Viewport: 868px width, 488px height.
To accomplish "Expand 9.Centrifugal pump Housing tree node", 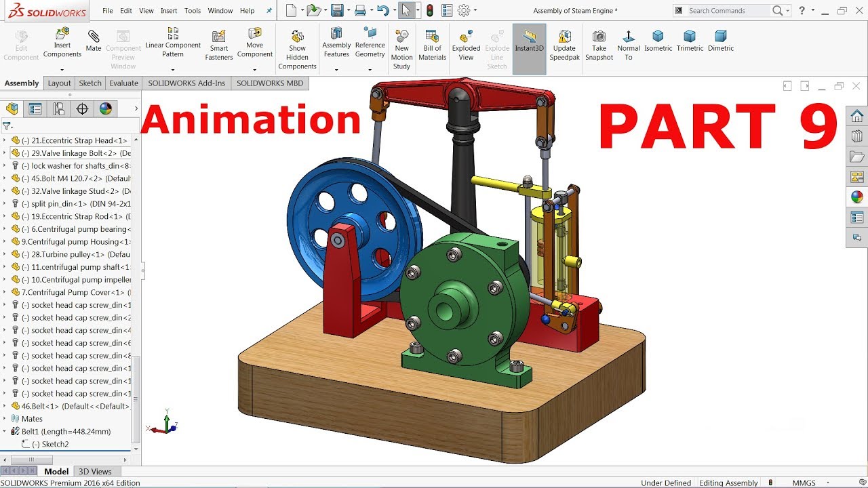I will 5,242.
